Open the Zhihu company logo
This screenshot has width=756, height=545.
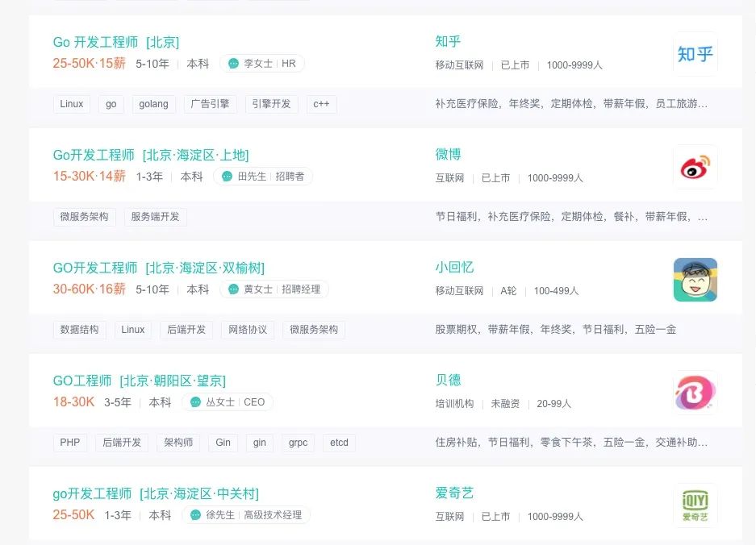[x=695, y=54]
